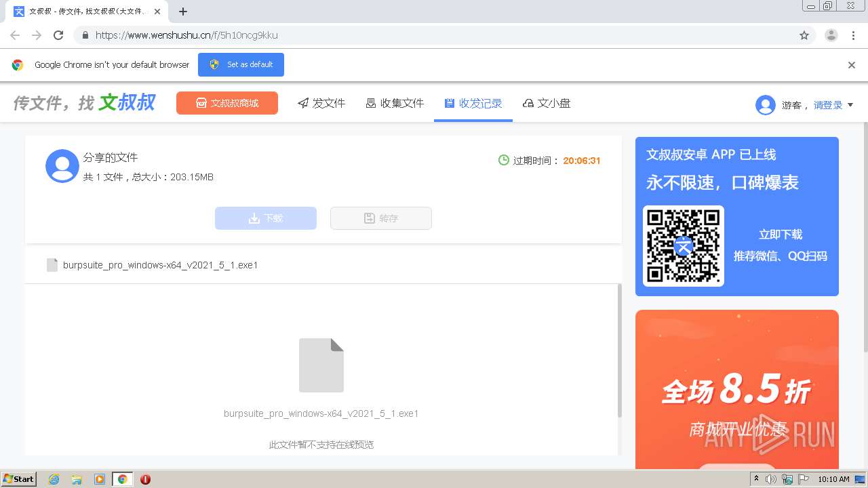Click the 过期时间 20:06:31 countdown
Image resolution: width=868 pixels, height=488 pixels.
click(557, 161)
